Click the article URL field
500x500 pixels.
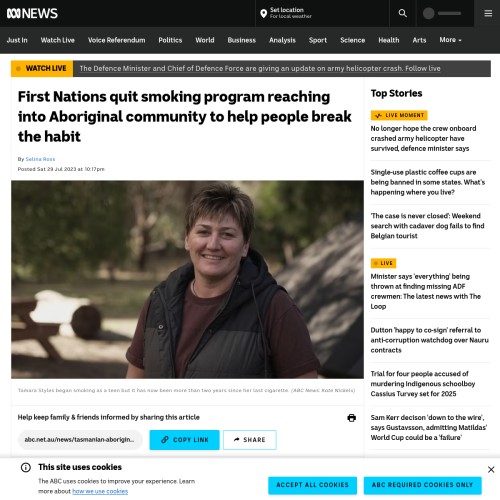pos(80,440)
